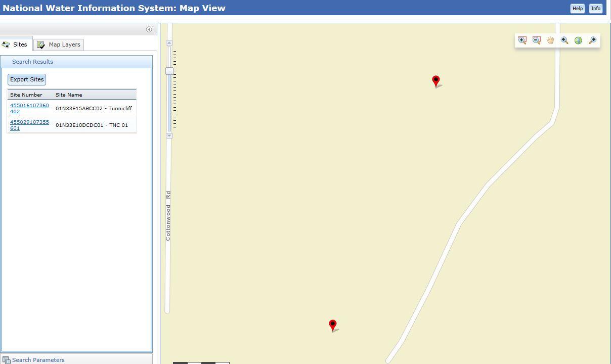This screenshot has width=611, height=364.
Task: Activate the pan hand tool
Action: point(550,40)
